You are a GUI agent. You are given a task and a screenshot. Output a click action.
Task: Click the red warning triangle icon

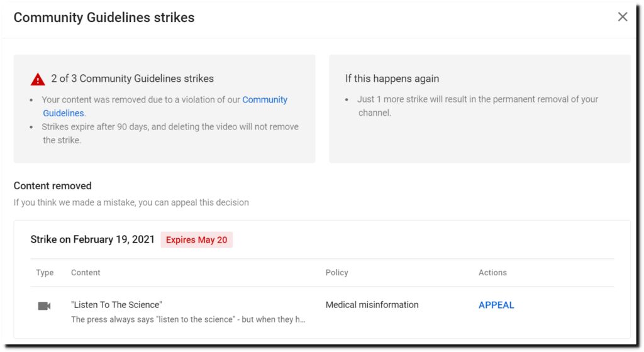(38, 79)
